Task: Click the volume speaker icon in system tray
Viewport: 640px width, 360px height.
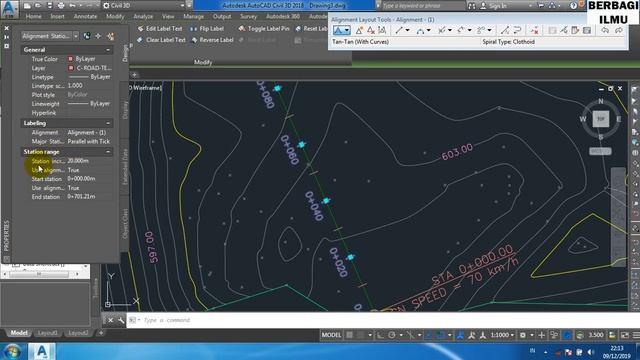Action: point(591,352)
